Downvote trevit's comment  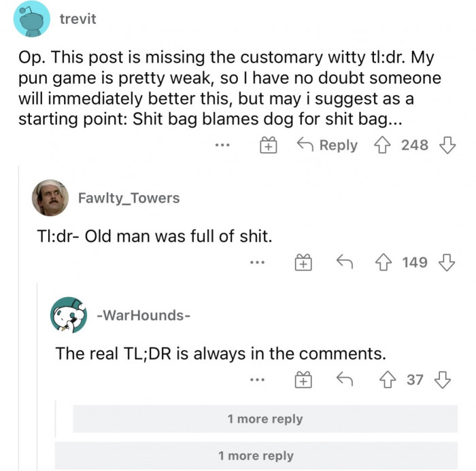(x=445, y=145)
